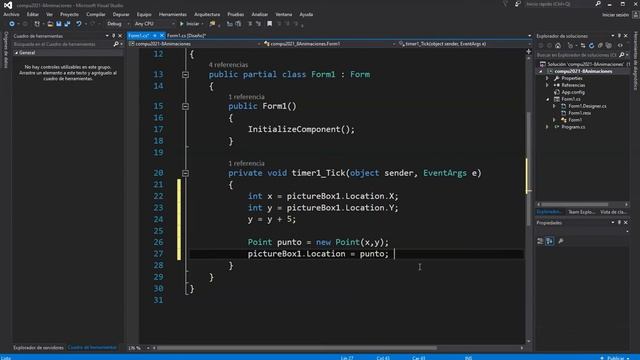Click the Navigate Backward toolbar button
The width and height of the screenshot is (640, 360).
(12, 24)
